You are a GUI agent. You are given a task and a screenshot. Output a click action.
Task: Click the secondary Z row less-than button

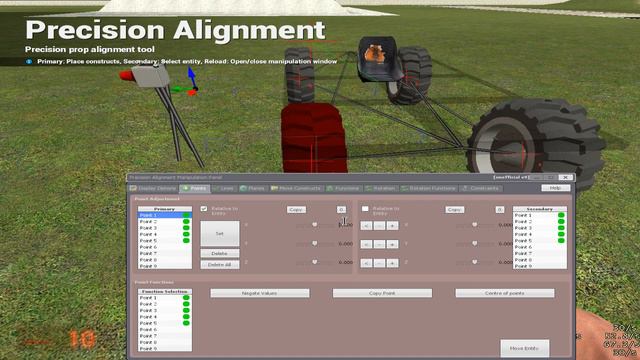click(366, 263)
